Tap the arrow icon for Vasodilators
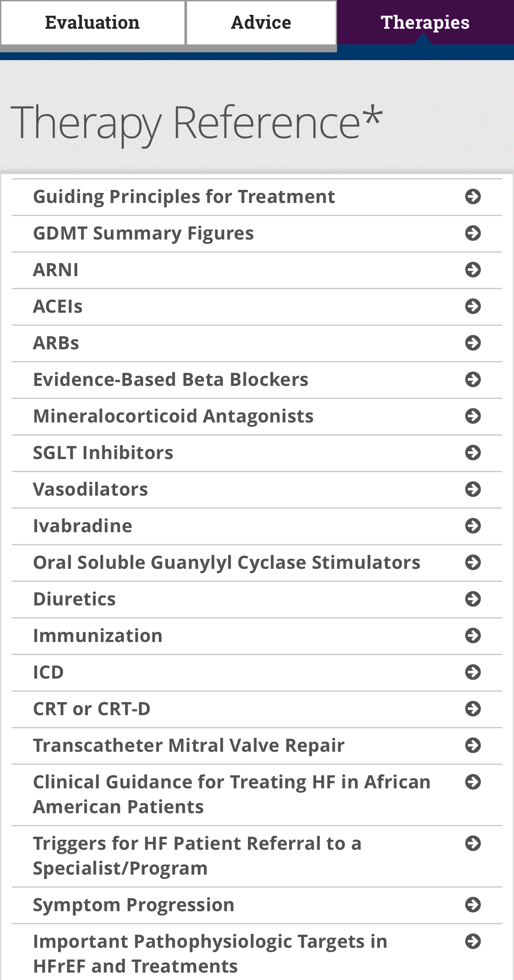This screenshot has width=514, height=980. point(473,489)
